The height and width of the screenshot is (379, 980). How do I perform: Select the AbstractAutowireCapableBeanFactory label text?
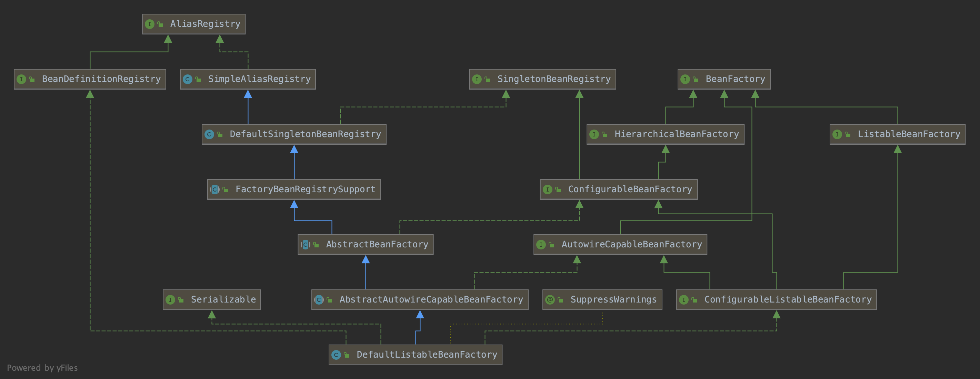tap(431, 299)
